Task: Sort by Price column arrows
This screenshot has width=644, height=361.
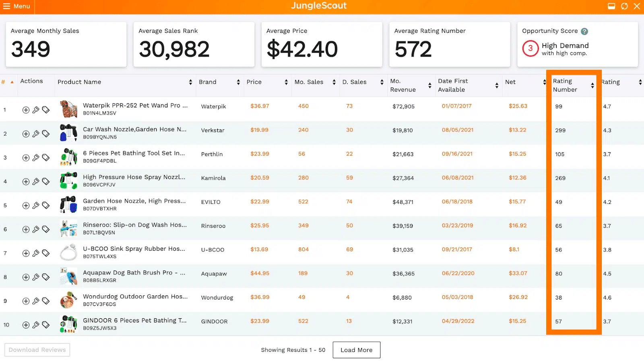Action: [x=286, y=82]
